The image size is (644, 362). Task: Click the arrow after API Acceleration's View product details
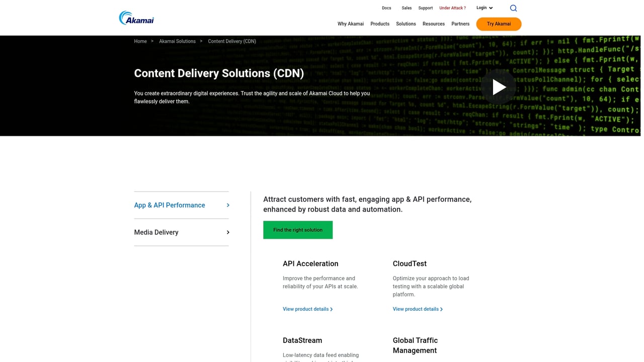[331, 309]
